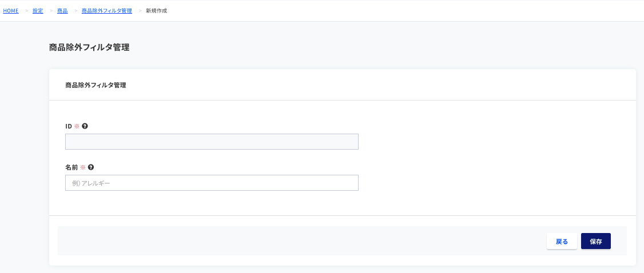Viewport: 644px width, 273px height.
Task: Save the filter with 保存 button
Action: [596, 241]
